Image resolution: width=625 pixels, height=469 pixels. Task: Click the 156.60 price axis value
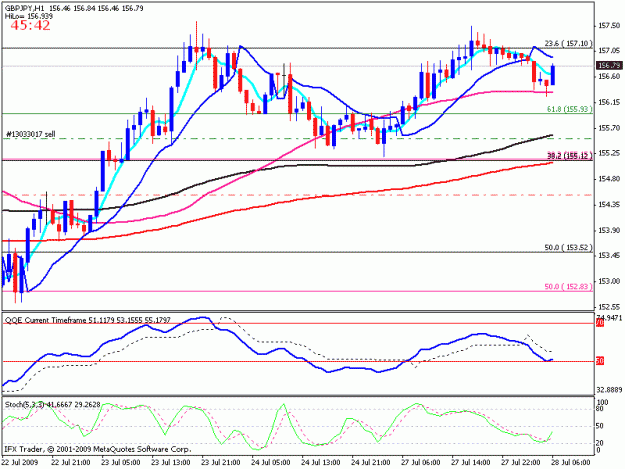609,77
